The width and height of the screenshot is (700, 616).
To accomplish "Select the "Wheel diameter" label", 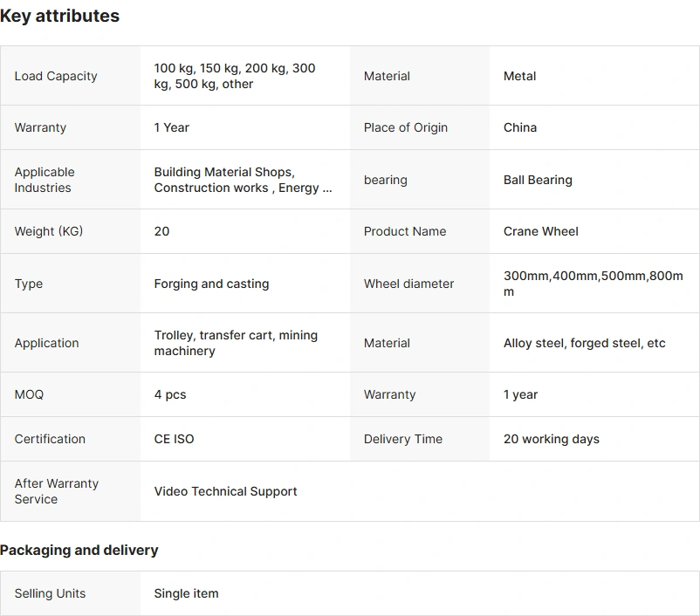I will 408,284.
